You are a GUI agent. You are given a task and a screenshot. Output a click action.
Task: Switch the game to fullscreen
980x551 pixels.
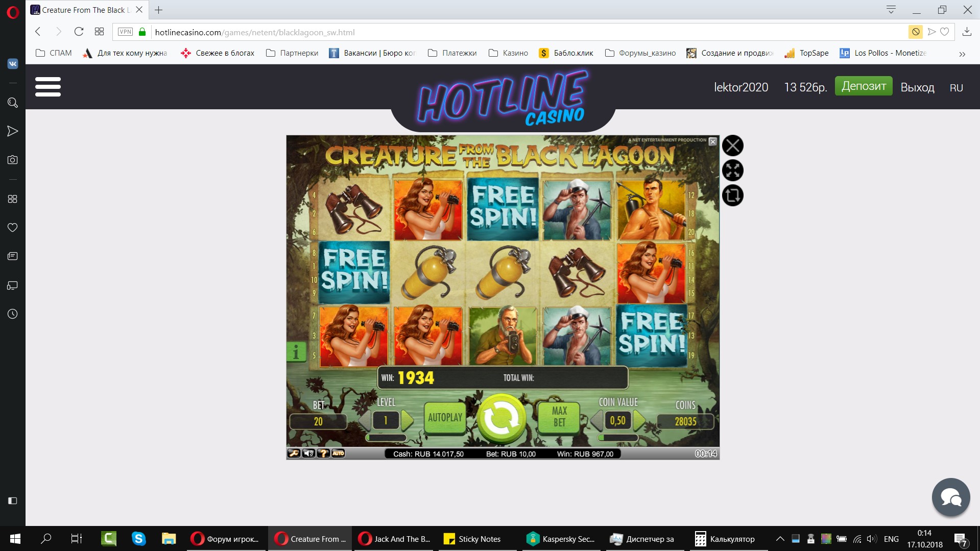coord(733,171)
